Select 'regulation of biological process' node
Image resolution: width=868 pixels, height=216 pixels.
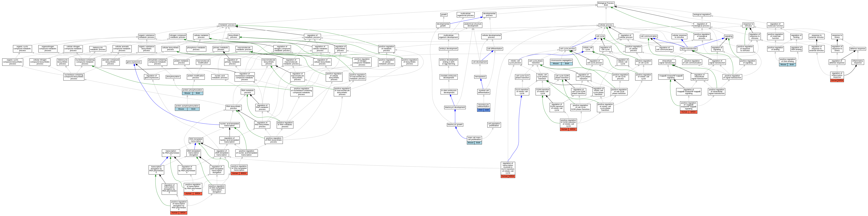point(702,25)
